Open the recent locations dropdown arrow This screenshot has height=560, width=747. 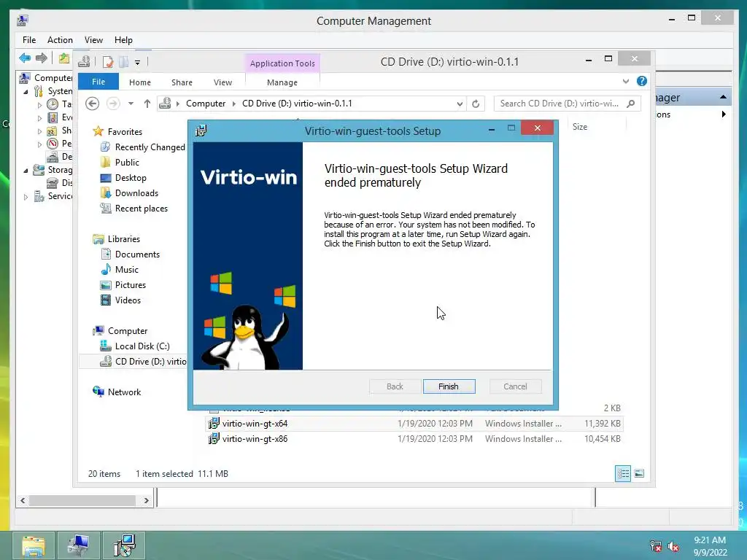131,104
